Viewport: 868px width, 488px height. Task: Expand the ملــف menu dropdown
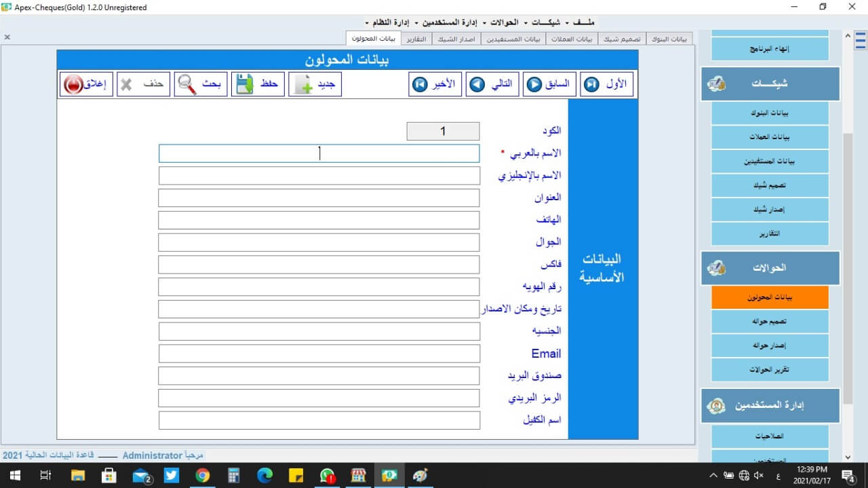coord(584,22)
